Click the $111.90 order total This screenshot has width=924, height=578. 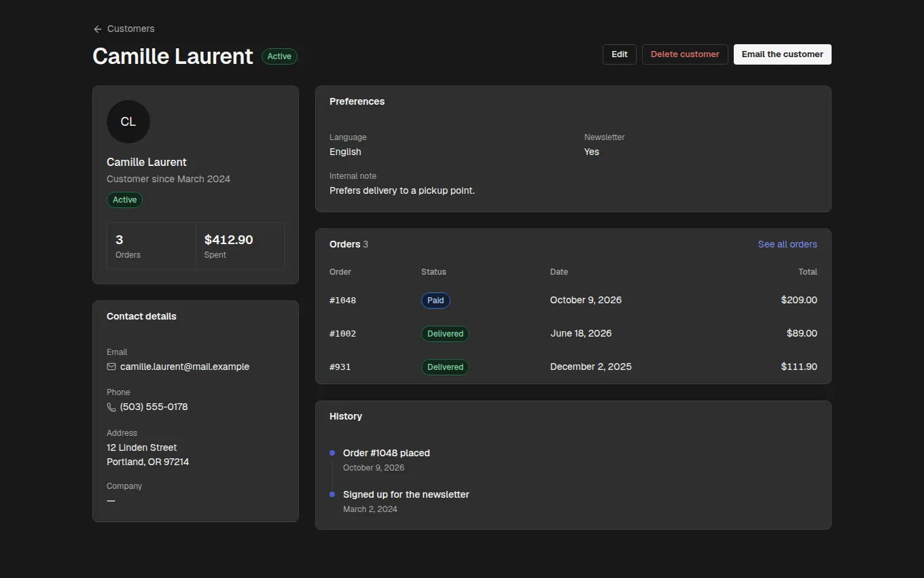[x=799, y=367]
